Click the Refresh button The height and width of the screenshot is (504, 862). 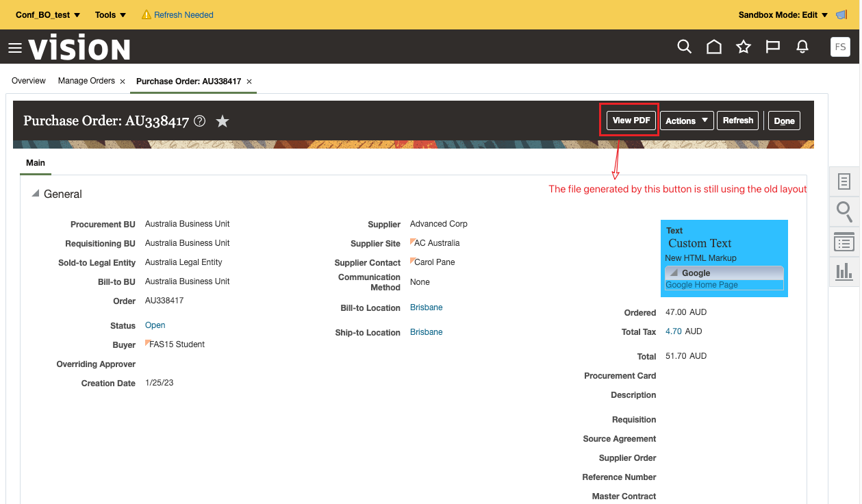click(x=738, y=121)
